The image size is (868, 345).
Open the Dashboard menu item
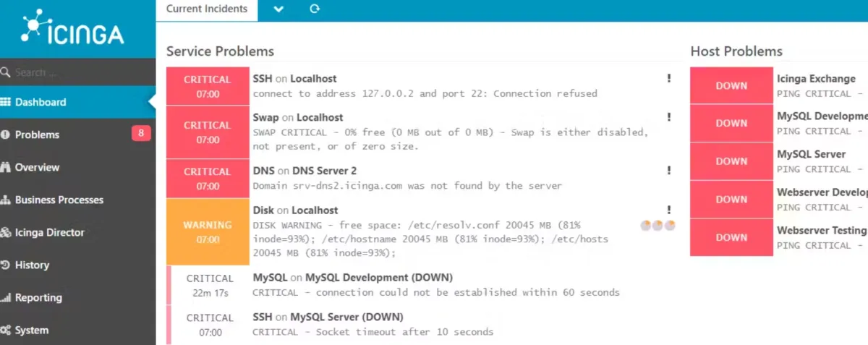(77, 102)
